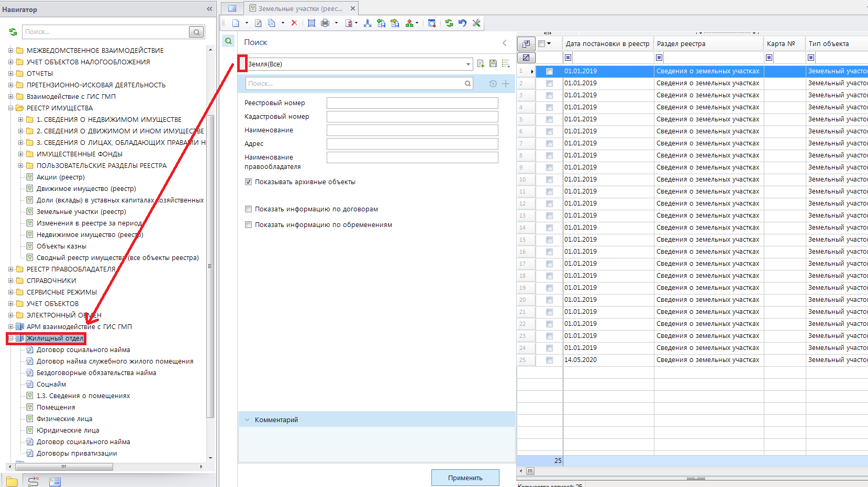The image size is (868, 487).
Task: Sort by Раздел реестра column header
Action: click(708, 44)
